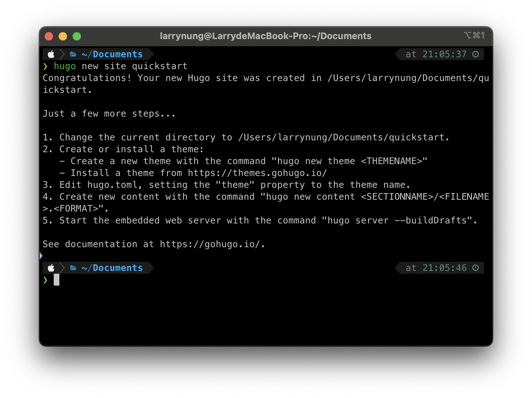This screenshot has width=532, height=398.
Task: Click 'See documentation at' text
Action: [x=98, y=244]
